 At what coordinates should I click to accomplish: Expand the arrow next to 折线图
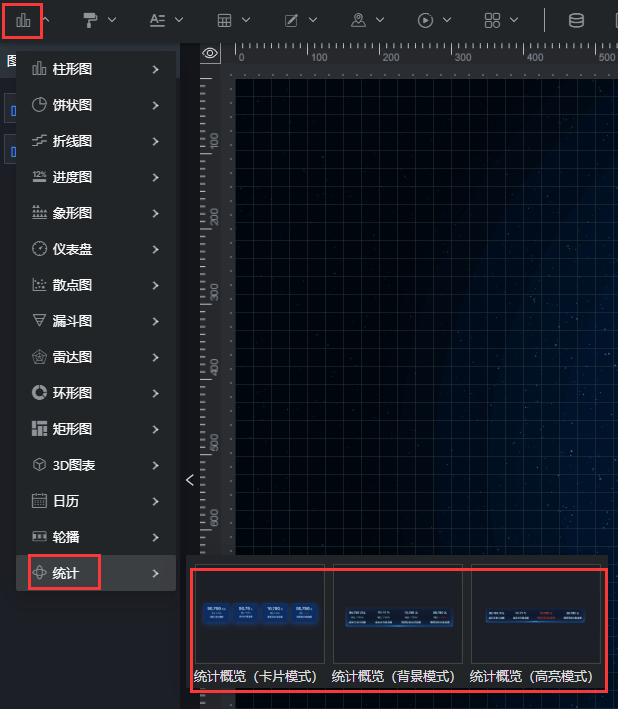pyautogui.click(x=155, y=141)
